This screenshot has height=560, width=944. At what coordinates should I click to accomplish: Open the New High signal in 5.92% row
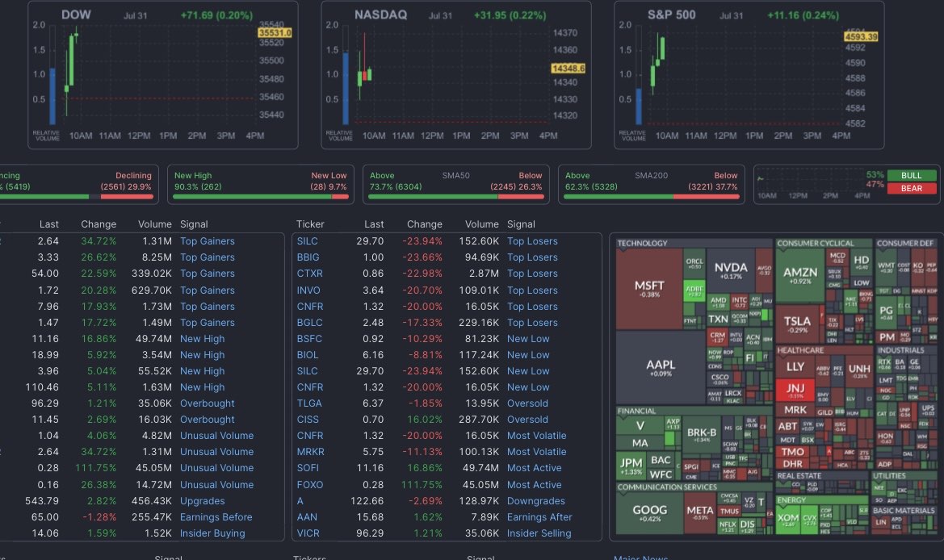click(x=202, y=356)
